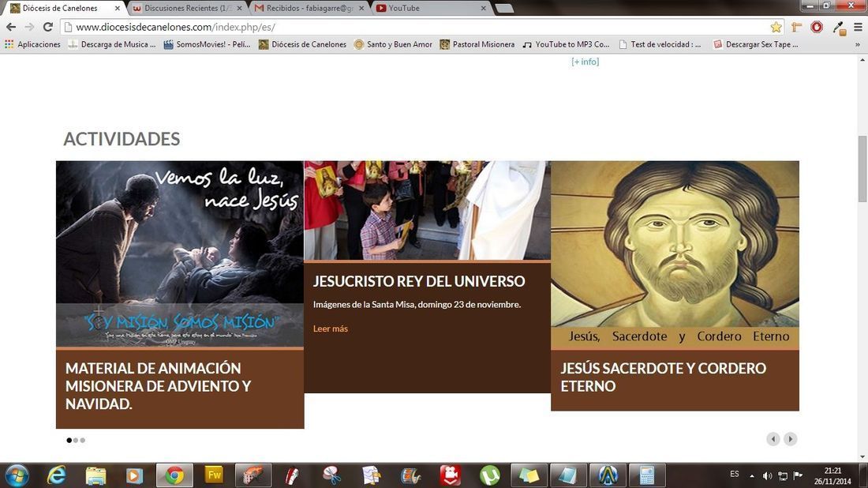Open the YouTube to MP3 bookmark

[x=566, y=44]
